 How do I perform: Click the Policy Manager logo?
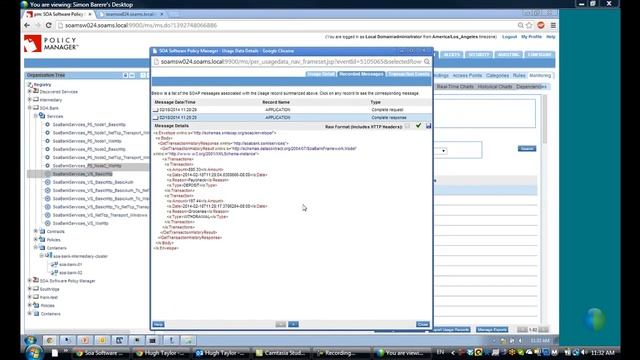click(x=51, y=44)
